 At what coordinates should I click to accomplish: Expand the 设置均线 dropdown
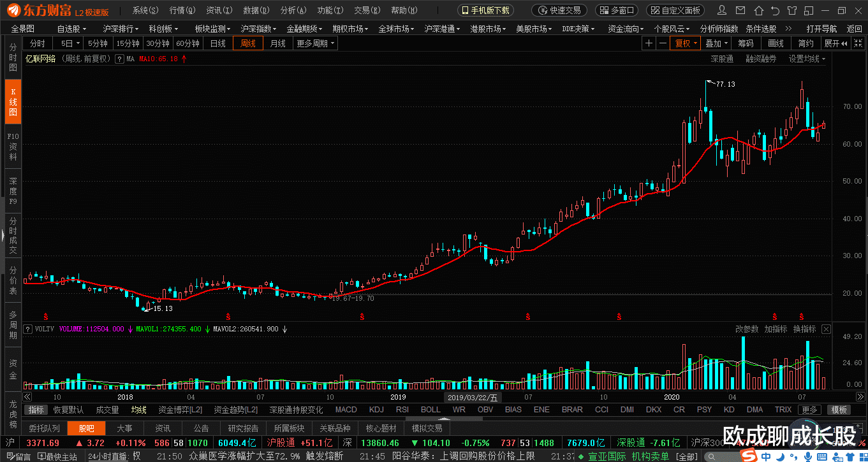click(x=807, y=59)
